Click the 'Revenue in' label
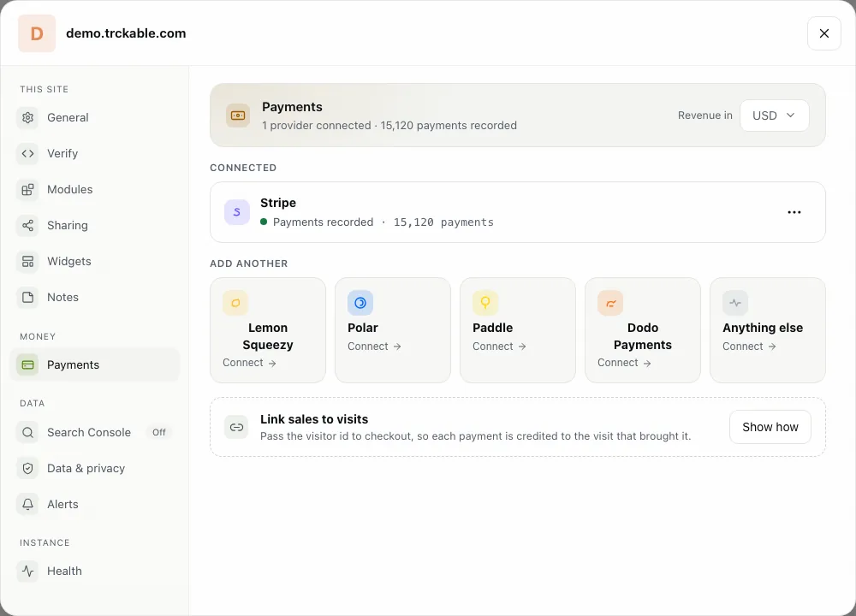856x616 pixels. [704, 115]
